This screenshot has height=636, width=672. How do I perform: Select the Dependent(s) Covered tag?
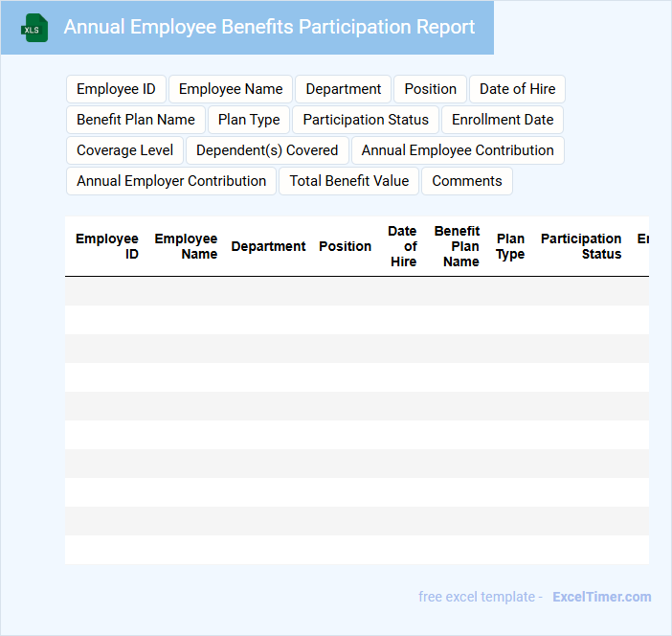(x=267, y=150)
